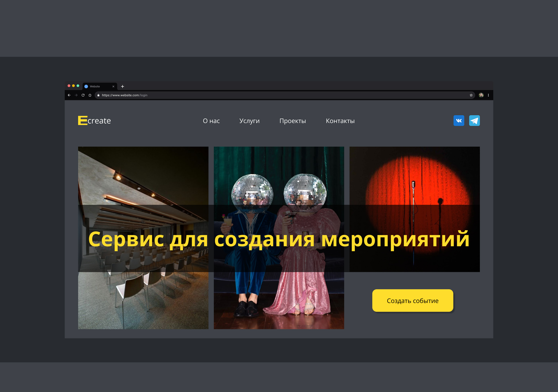Open a new tab with plus icon
The width and height of the screenshot is (558, 392).
coord(123,86)
